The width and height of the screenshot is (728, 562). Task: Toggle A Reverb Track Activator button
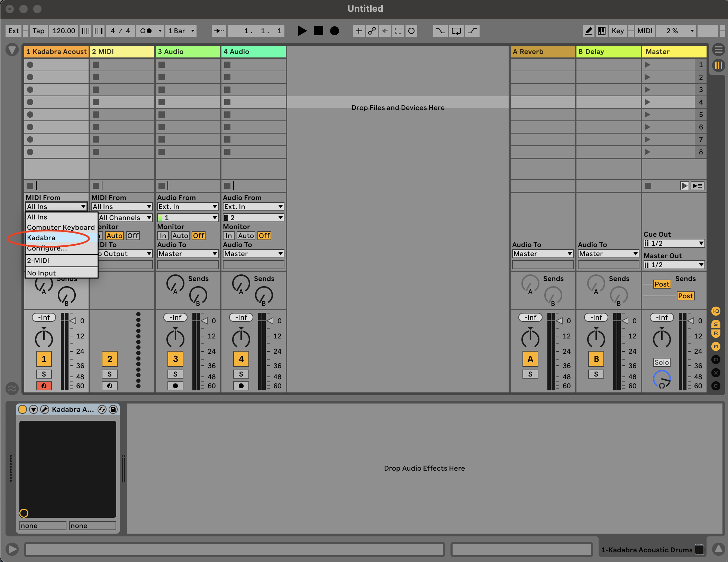(530, 359)
